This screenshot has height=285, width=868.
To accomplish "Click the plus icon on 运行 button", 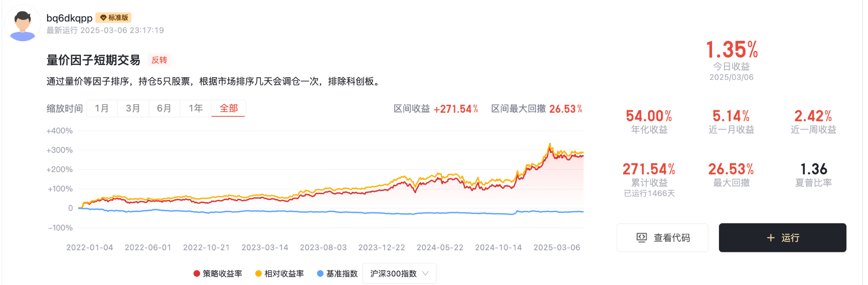I will [x=771, y=238].
